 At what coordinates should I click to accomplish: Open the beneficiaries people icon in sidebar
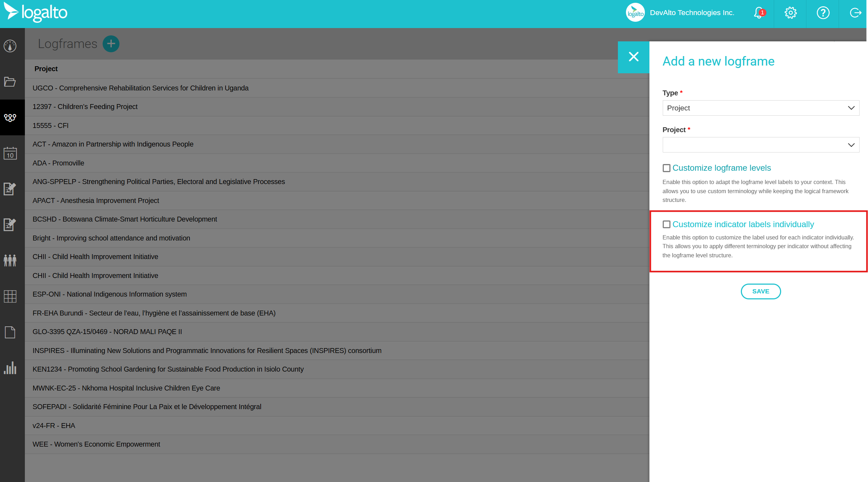[10, 260]
